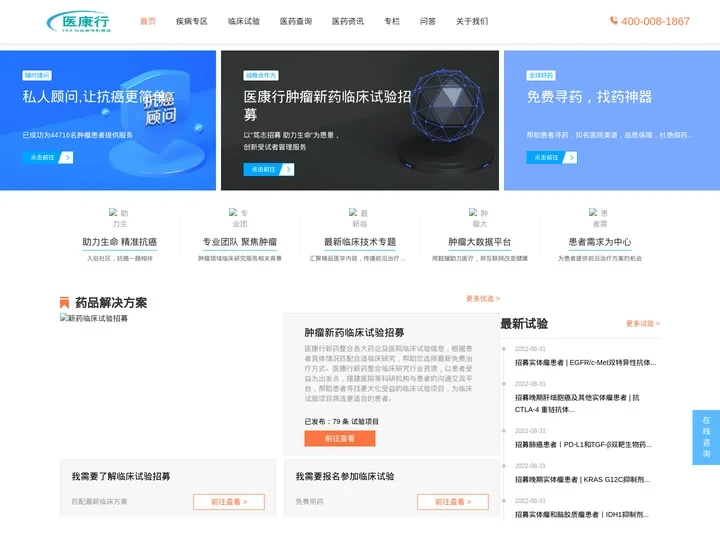Open the 疾病专区 menu item
The image size is (720, 540).
pyautogui.click(x=191, y=21)
